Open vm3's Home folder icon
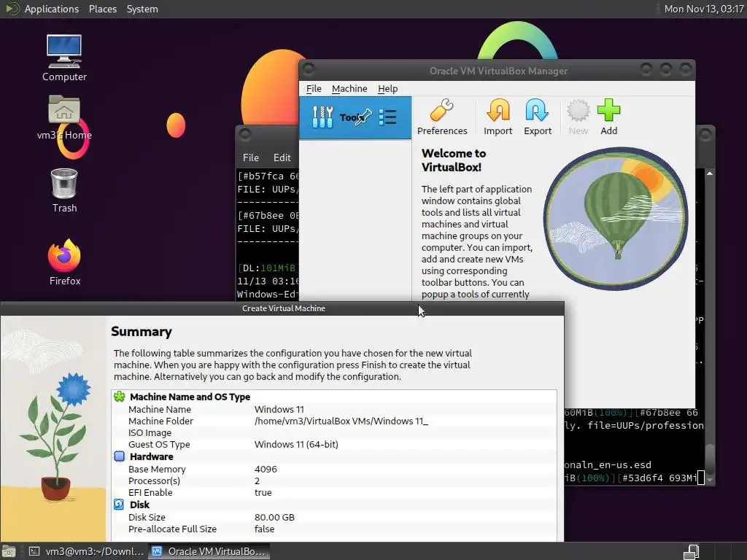 coord(64,117)
